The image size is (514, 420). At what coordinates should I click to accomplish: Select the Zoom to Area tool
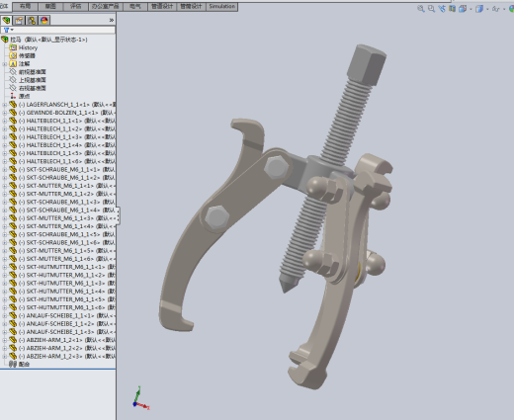(431, 9)
